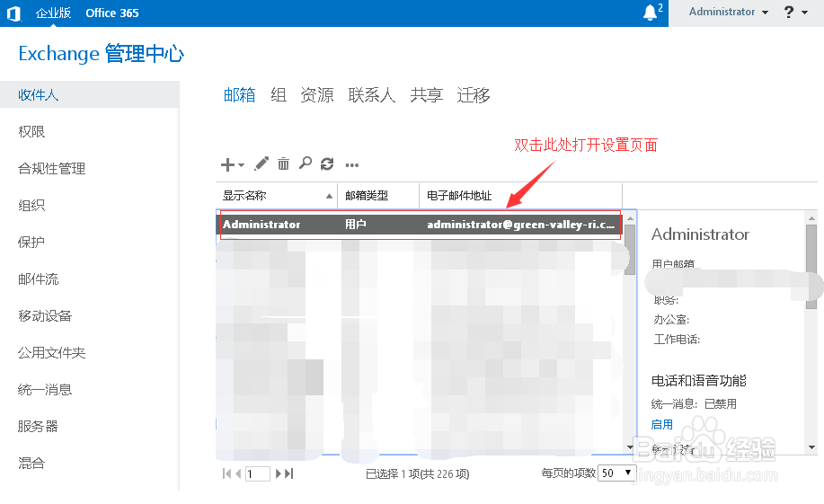Viewport: 824px width, 504px height.
Task: Expand the new mailbox dropdown arrow
Action: 241,165
